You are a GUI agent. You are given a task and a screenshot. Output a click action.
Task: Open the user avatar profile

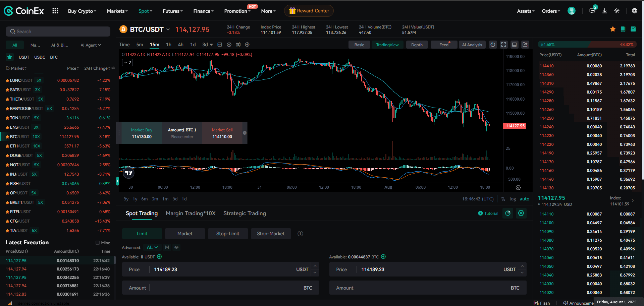click(x=572, y=11)
